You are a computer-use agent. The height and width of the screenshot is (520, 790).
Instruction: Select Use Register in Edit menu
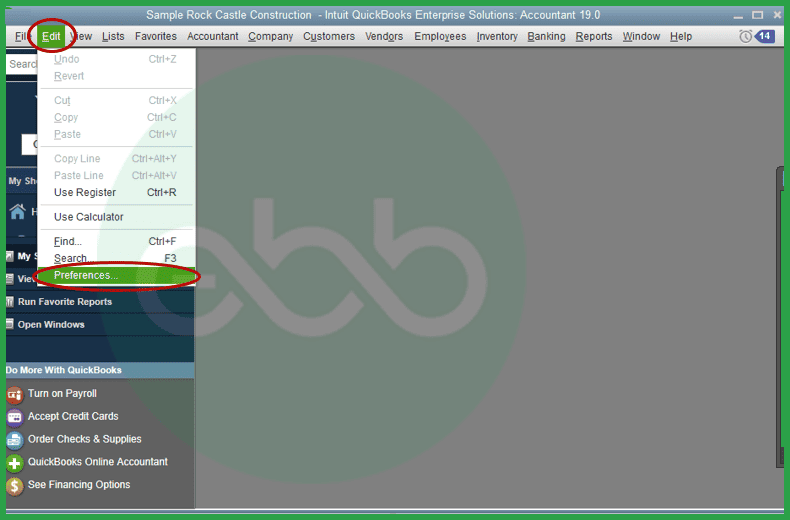(116, 192)
